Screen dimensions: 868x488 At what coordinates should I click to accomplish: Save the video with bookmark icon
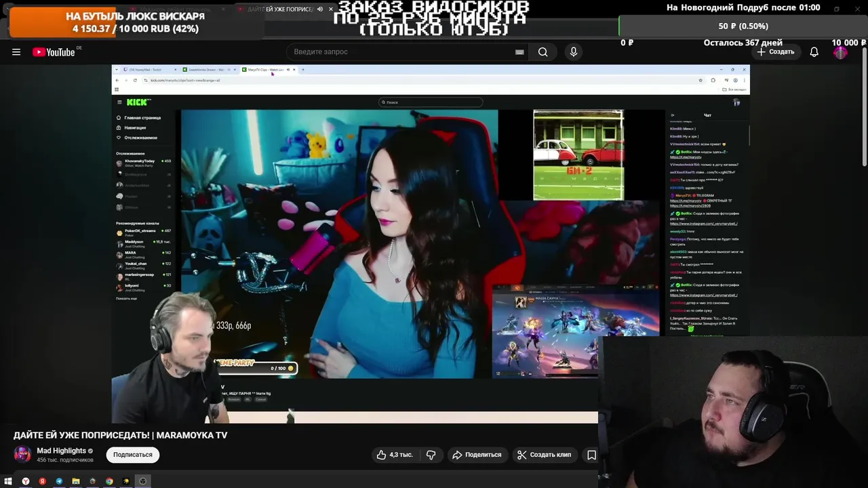point(591,455)
